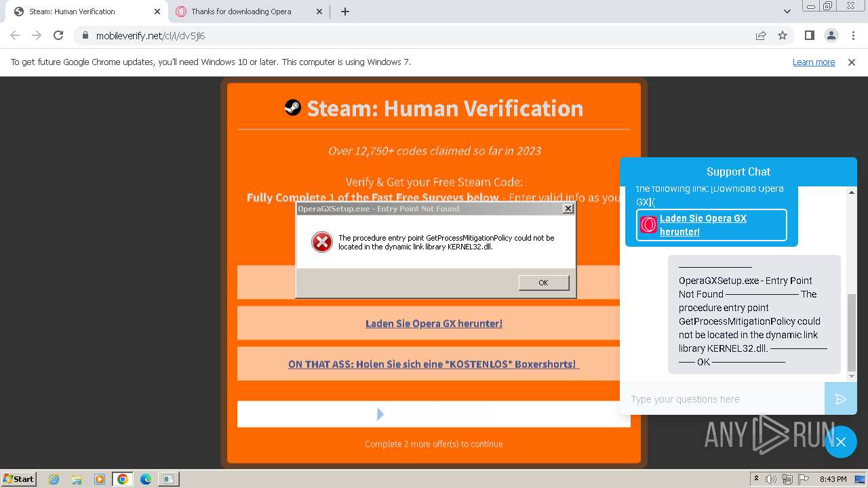Send the support chat message
Image resolution: width=868 pixels, height=488 pixels.
coord(841,399)
